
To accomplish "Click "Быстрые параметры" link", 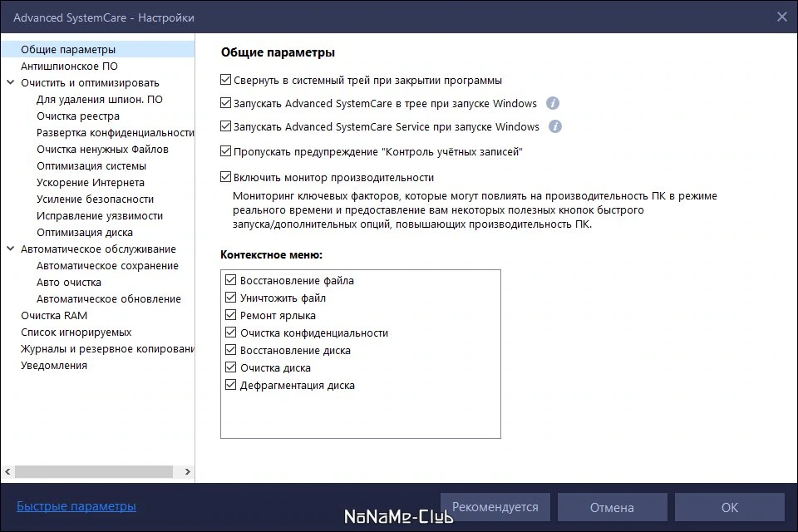I will tap(76, 506).
